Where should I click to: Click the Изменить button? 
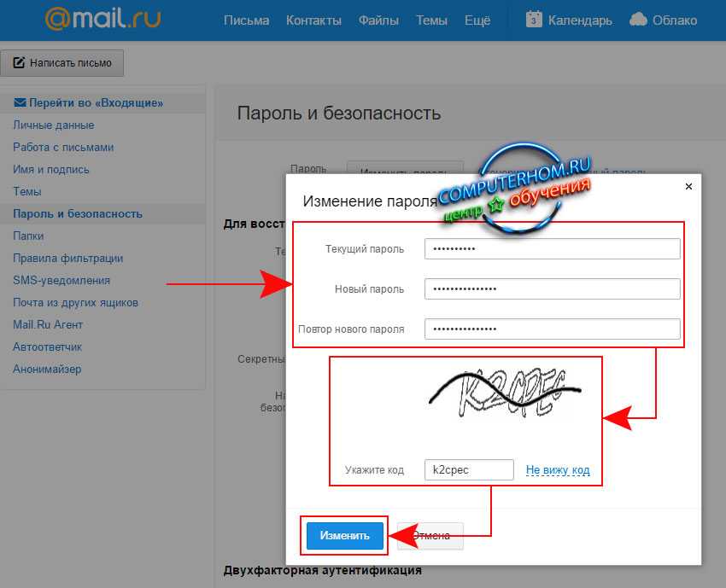point(345,535)
